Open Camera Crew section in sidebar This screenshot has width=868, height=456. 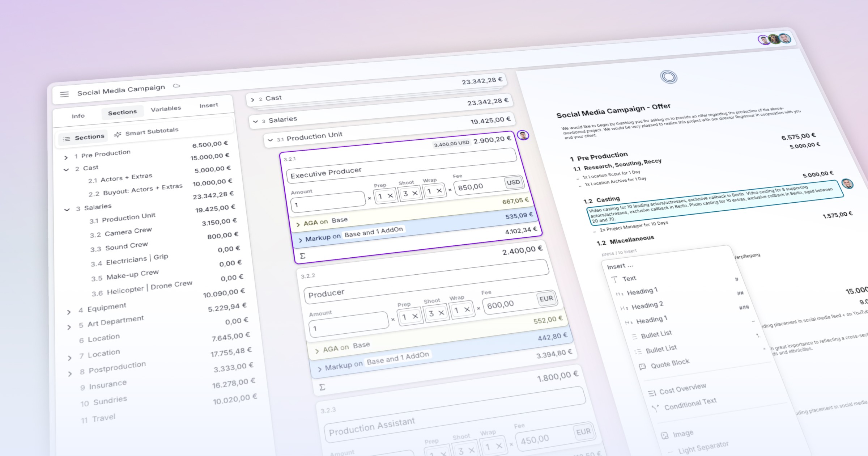point(128,232)
